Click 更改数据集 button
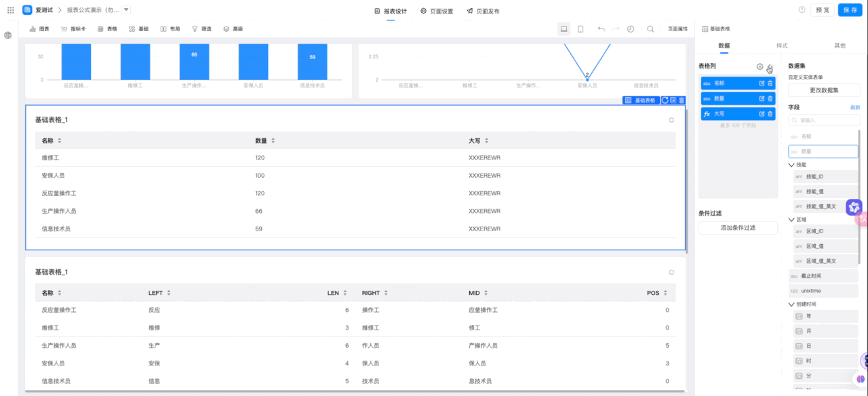Viewport: 868px width, 396px height. [824, 90]
